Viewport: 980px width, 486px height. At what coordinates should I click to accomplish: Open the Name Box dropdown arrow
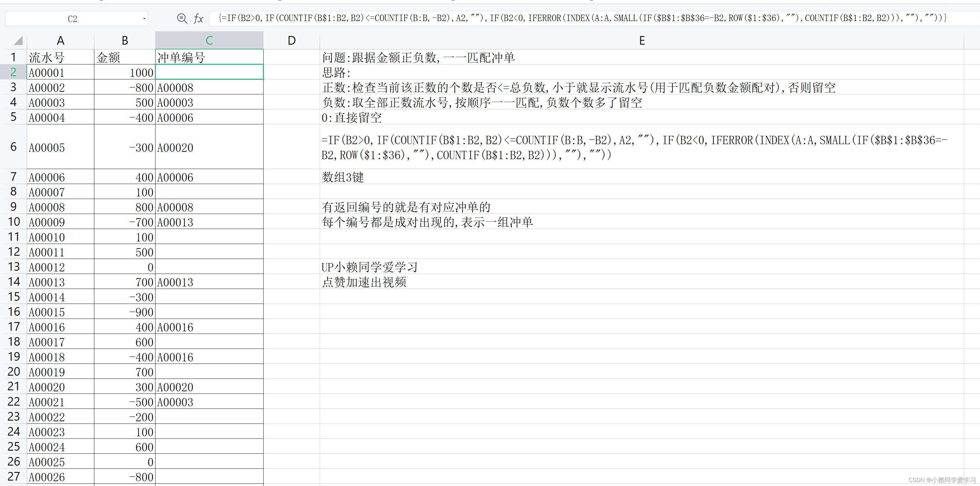pos(144,18)
